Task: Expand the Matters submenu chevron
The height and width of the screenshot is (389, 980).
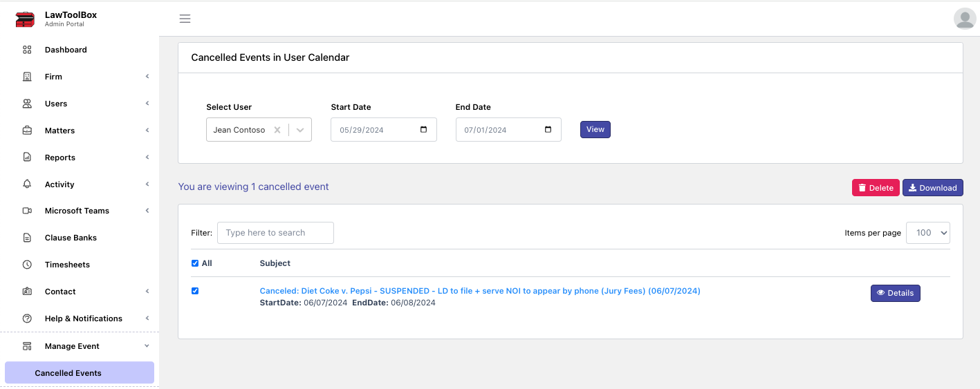Action: click(147, 131)
